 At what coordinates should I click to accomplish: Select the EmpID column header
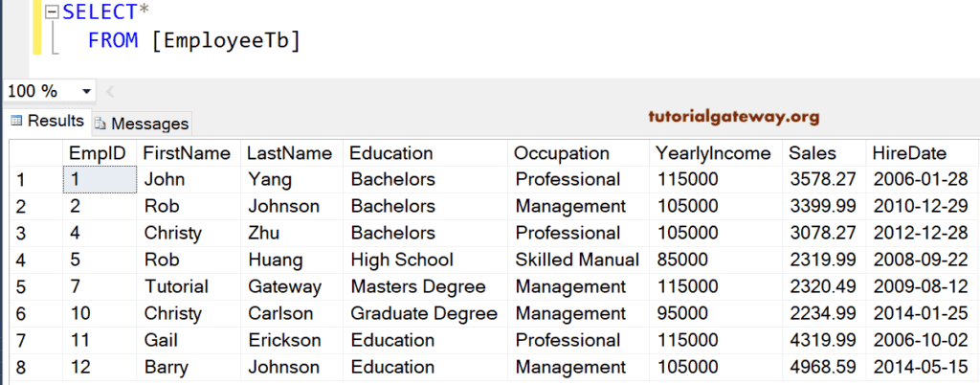point(98,153)
